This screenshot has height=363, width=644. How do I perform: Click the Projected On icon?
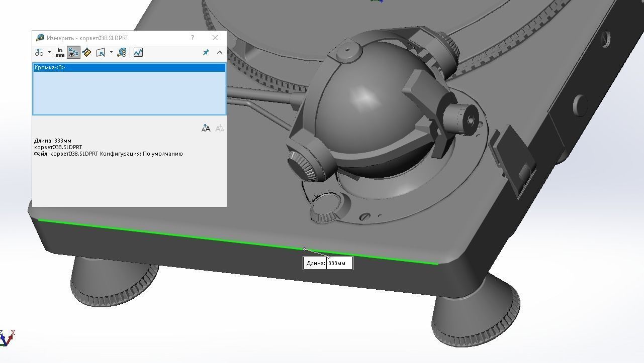click(x=101, y=52)
